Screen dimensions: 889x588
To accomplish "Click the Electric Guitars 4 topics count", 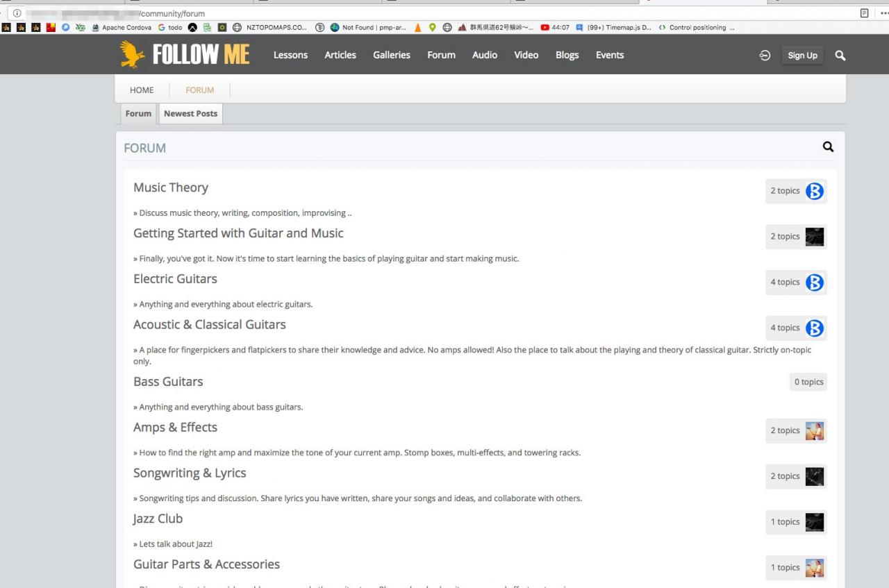I will click(785, 283).
